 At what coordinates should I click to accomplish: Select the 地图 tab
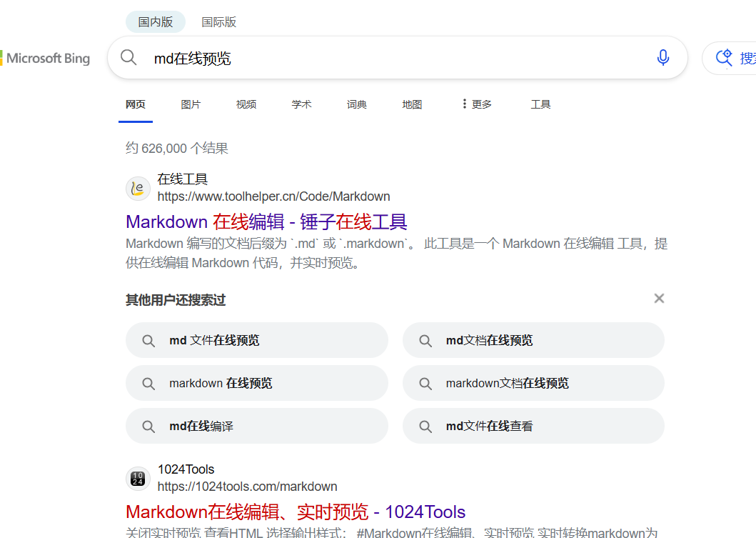(x=412, y=104)
